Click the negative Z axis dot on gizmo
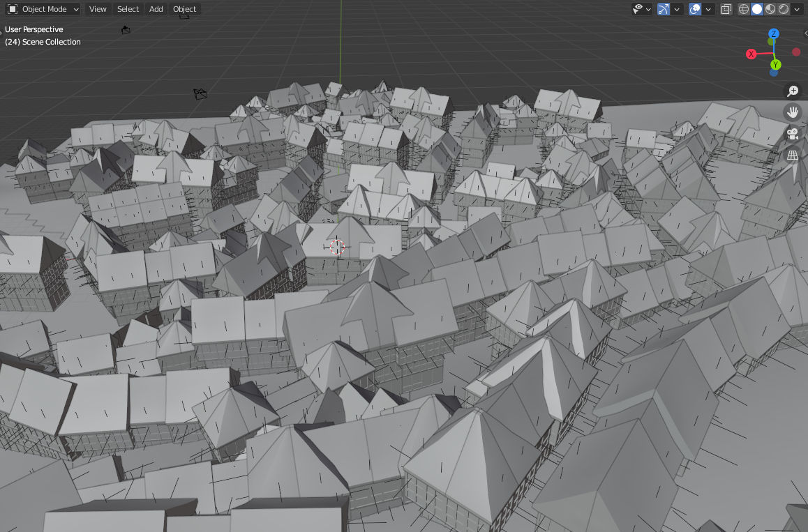 tap(774, 73)
